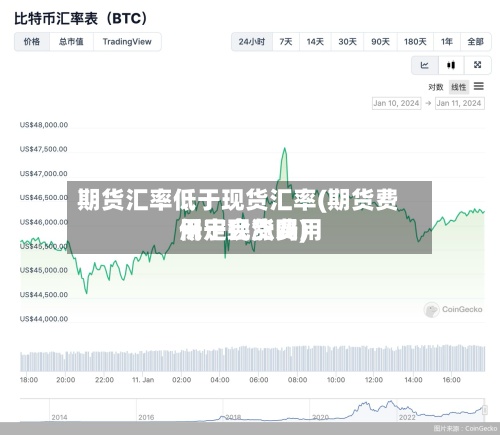Click the US$48,000.00 axis label
This screenshot has width=500, height=435.
click(44, 125)
